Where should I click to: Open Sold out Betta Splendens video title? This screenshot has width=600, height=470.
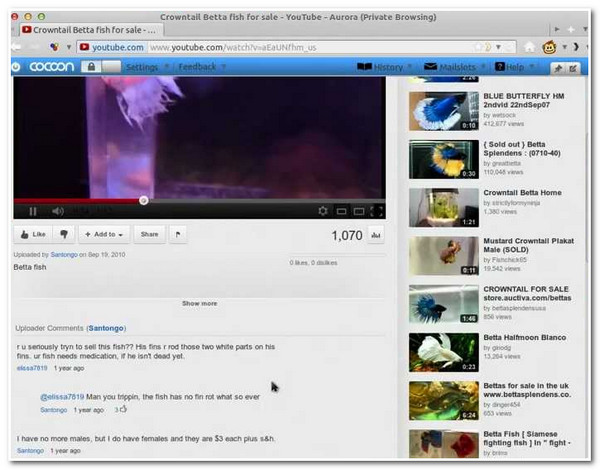point(522,149)
